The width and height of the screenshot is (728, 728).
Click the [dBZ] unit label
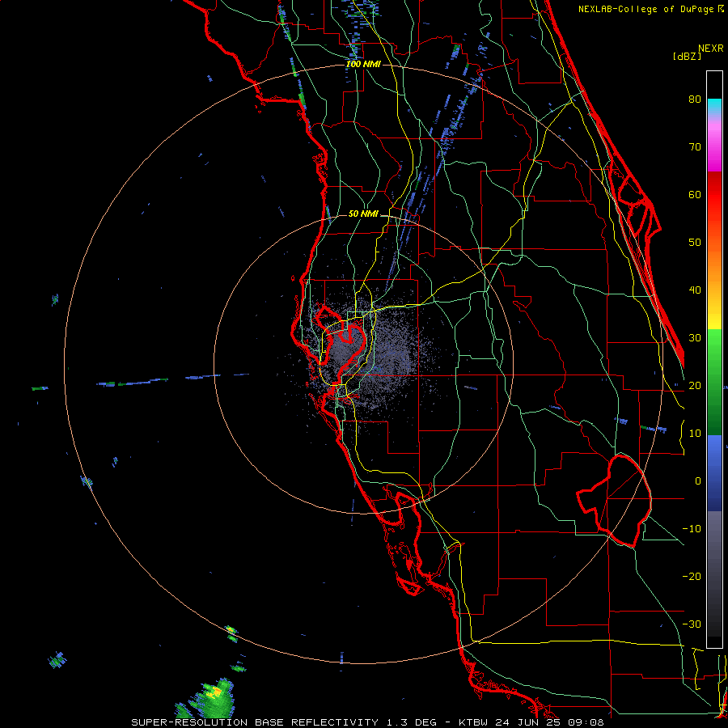pos(687,56)
